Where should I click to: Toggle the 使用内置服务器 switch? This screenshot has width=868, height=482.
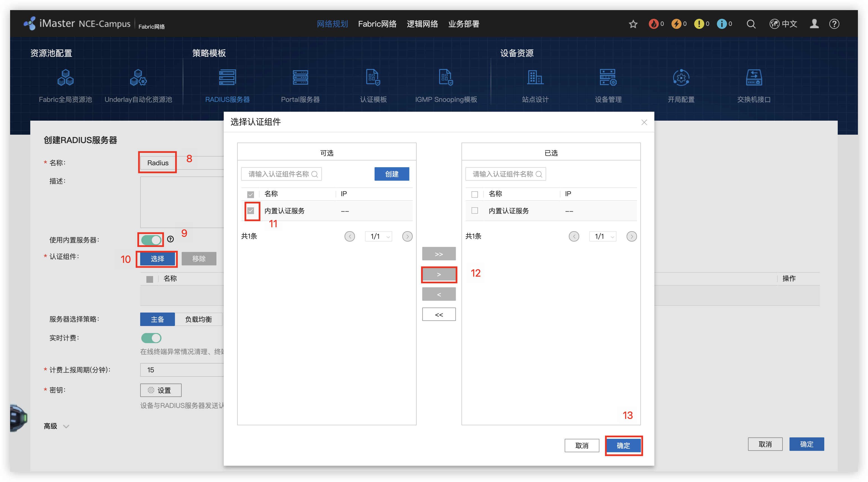(x=151, y=240)
